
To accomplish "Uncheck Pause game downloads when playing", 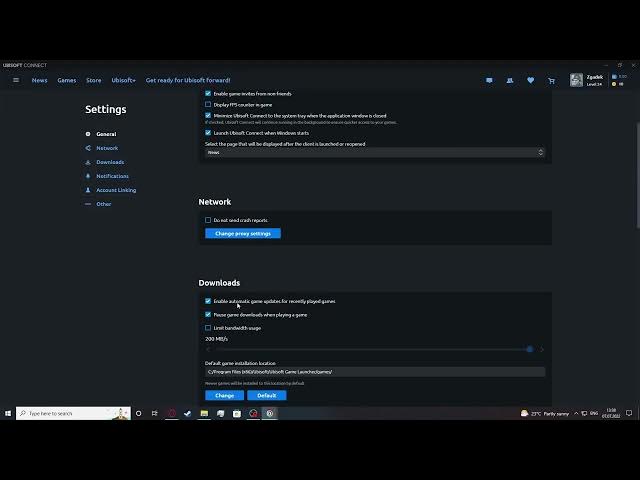I will (208, 314).
